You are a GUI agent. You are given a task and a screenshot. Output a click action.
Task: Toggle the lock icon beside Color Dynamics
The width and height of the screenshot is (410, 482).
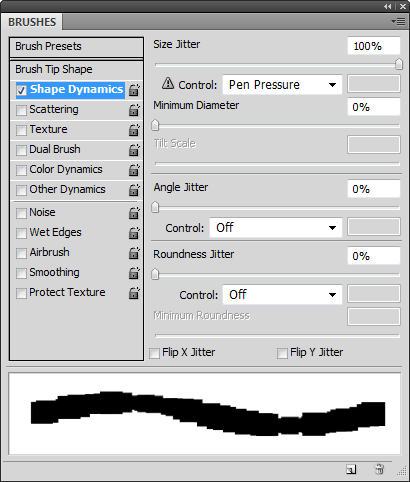pos(134,170)
